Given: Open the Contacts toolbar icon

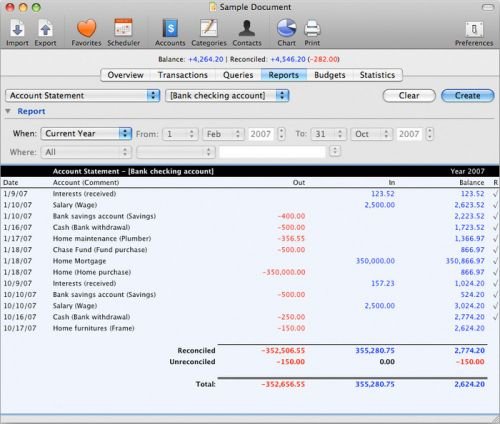Looking at the screenshot, I should 247,28.
